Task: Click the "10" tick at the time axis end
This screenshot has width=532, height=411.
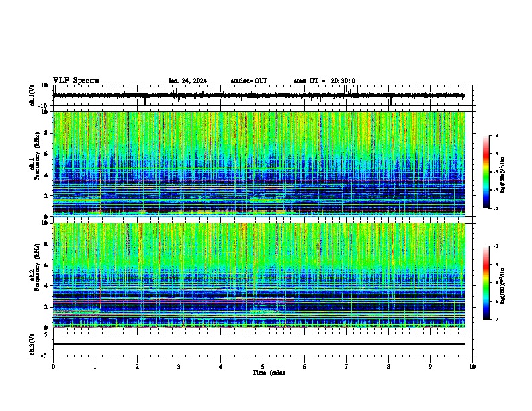Action: click(x=472, y=367)
